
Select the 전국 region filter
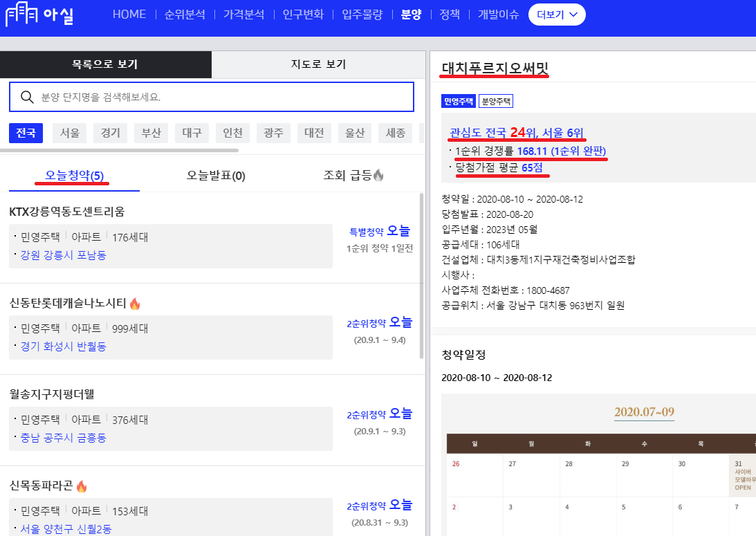[x=26, y=133]
